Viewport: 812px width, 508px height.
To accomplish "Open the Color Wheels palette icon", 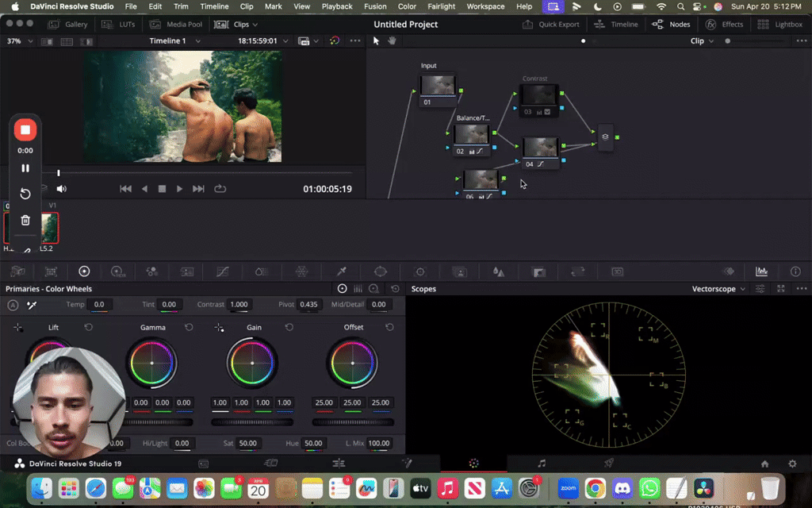I will 83,271.
